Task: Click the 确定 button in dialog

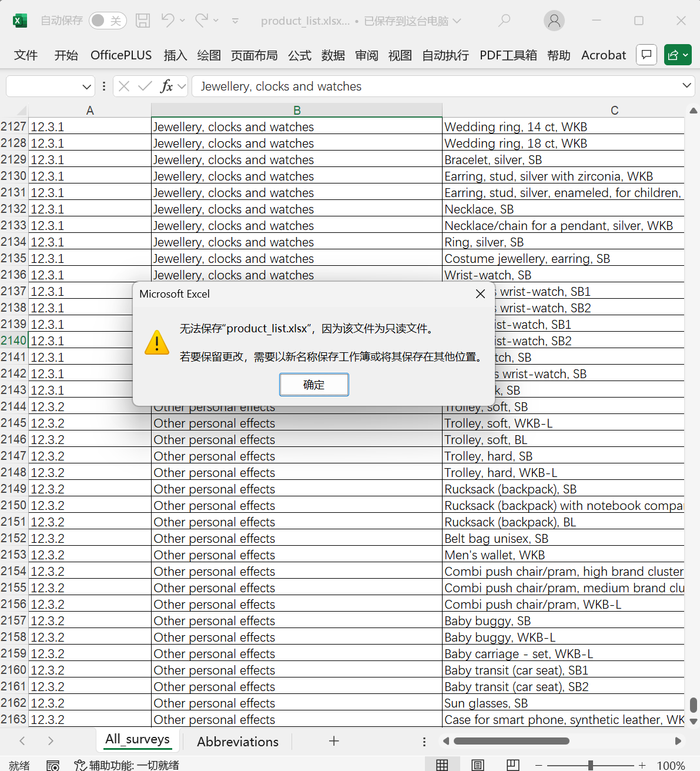Action: point(314,385)
